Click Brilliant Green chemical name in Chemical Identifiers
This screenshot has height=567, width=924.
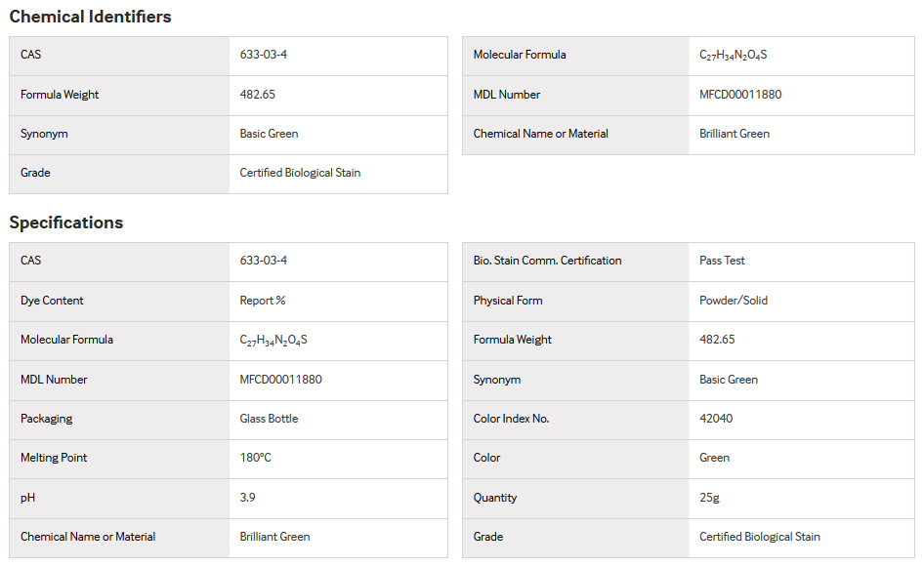pos(735,134)
